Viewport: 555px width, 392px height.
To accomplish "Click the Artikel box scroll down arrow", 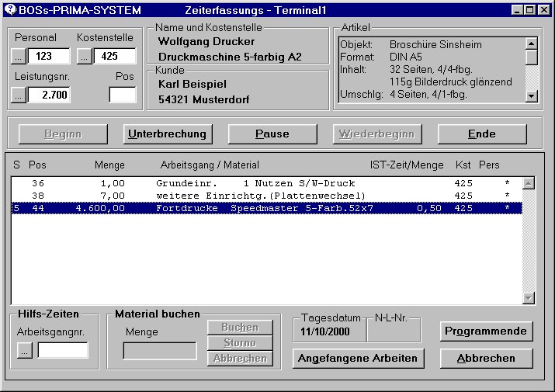I will 531,96.
